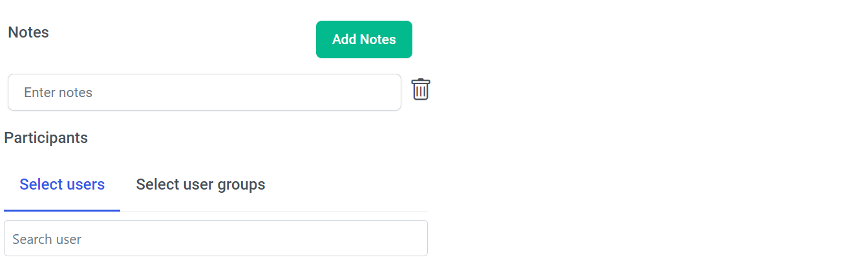Click the Add Notes control
868x275 pixels.
pos(364,39)
